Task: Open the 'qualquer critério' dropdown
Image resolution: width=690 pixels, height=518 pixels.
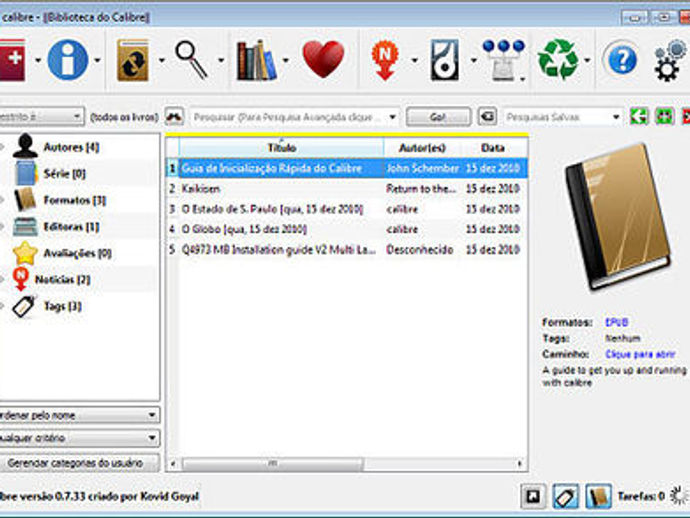Action: (79, 438)
